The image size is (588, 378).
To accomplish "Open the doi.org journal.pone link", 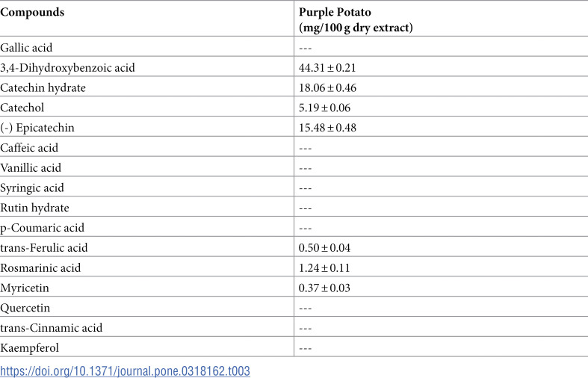I will pyautogui.click(x=125, y=371).
